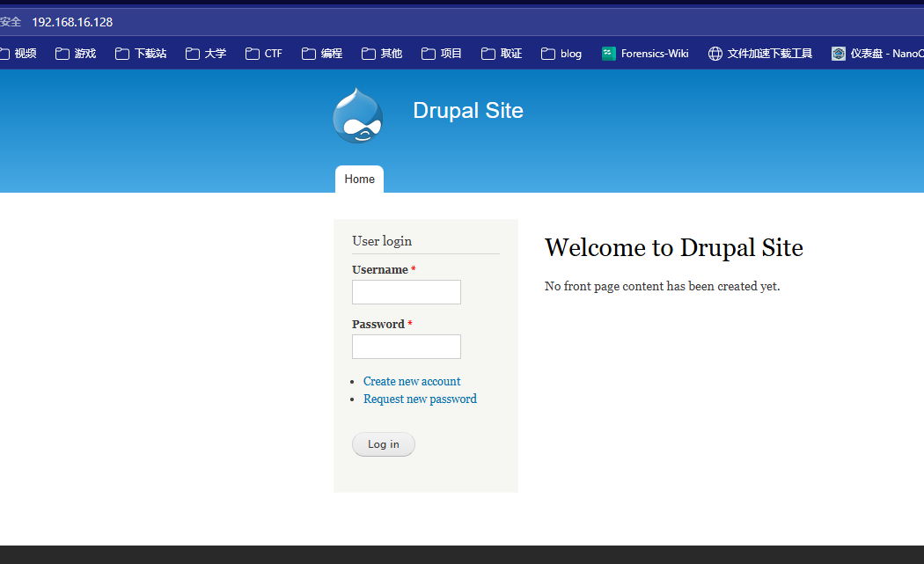Viewport: 924px width, 564px height.
Task: Open the 项目 bookmark folder
Action: pyautogui.click(x=442, y=54)
